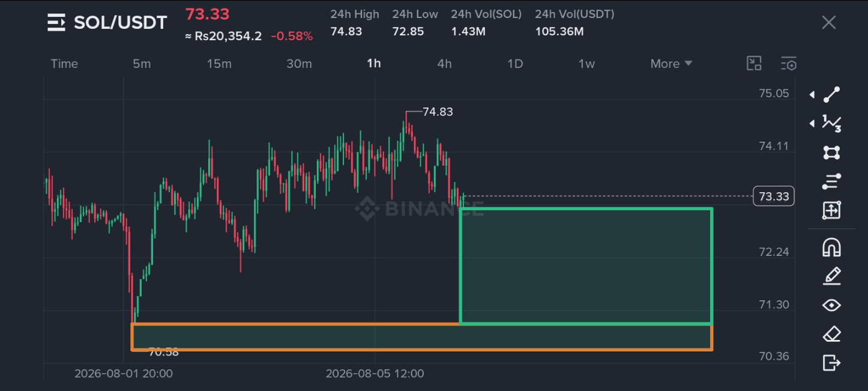
Task: Select the 1h timeframe
Action: (x=374, y=64)
